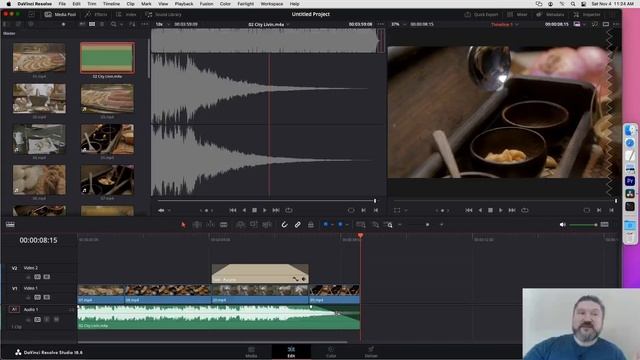Screen dimensions: 640x360
Task: Select the Selection Mode arrow tool
Action: pos(183,224)
